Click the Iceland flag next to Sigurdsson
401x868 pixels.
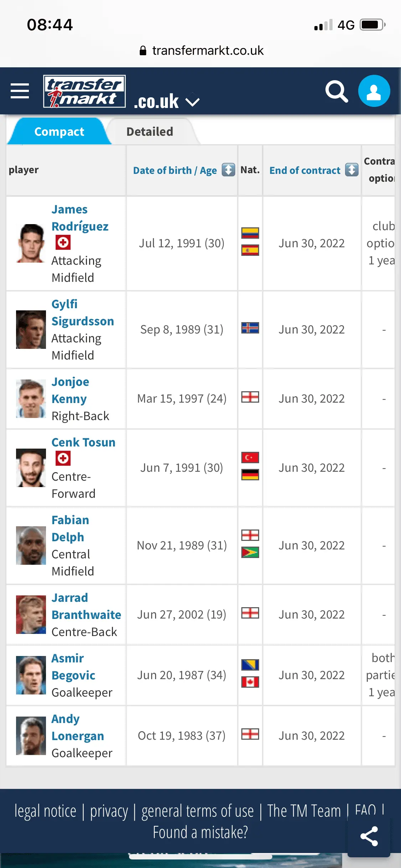pos(250,328)
